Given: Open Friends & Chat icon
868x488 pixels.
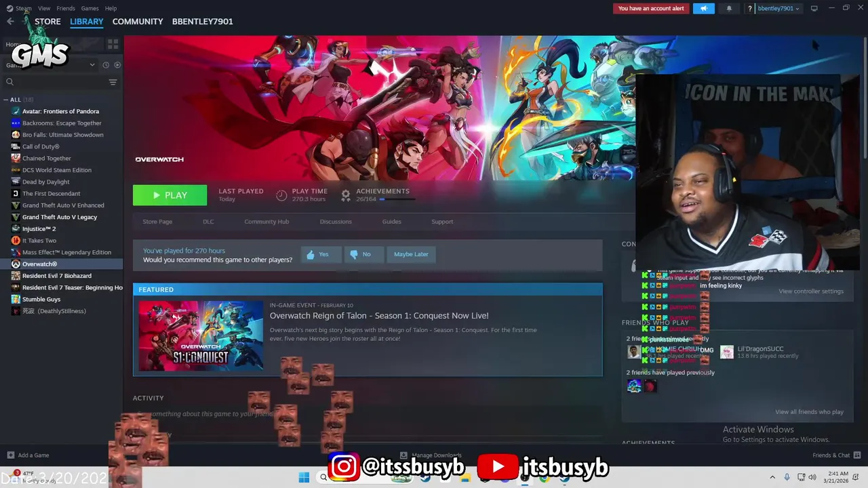Looking at the screenshot, I should pyautogui.click(x=857, y=455).
